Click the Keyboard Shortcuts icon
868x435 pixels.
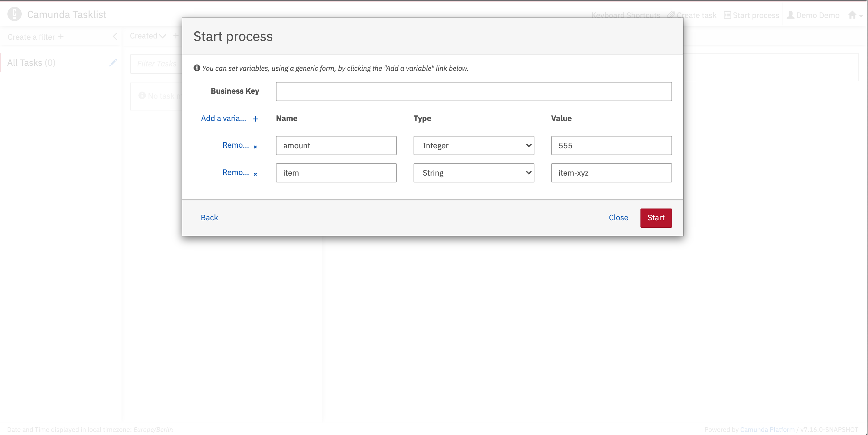coord(625,15)
